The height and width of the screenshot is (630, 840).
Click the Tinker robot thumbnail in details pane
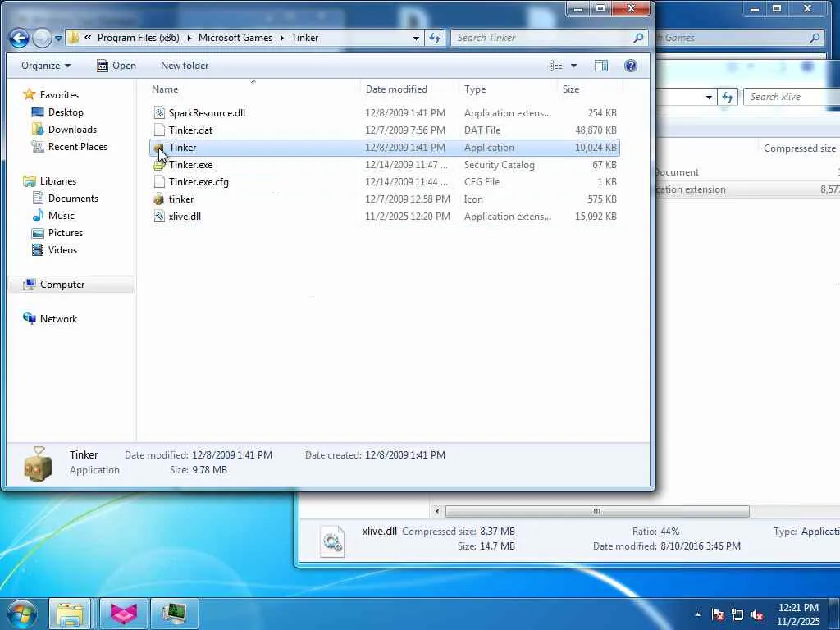[x=39, y=463]
